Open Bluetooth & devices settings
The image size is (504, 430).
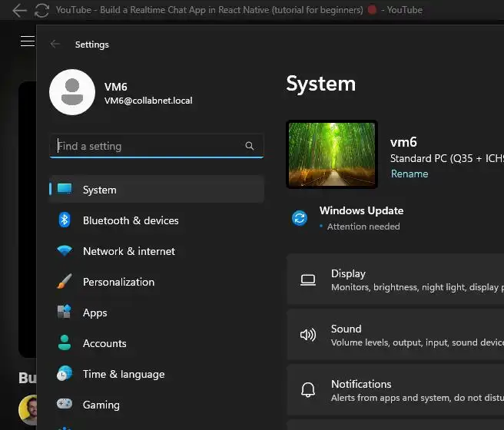point(157,220)
